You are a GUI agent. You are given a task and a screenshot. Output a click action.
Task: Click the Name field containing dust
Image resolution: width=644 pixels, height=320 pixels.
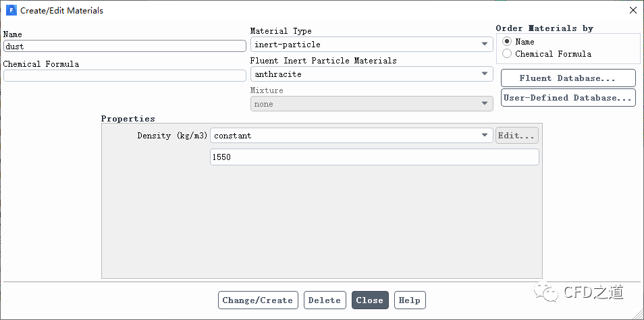(x=124, y=47)
